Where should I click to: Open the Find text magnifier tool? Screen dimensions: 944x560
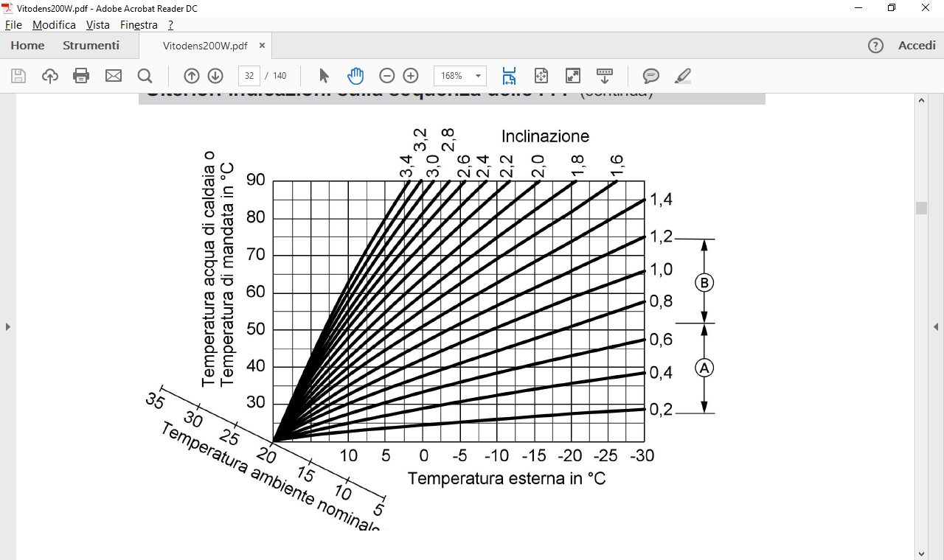[145, 76]
